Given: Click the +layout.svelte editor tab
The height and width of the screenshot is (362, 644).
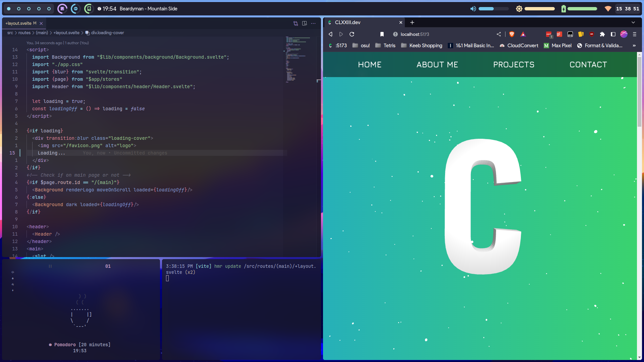Looking at the screenshot, I should [x=19, y=23].
